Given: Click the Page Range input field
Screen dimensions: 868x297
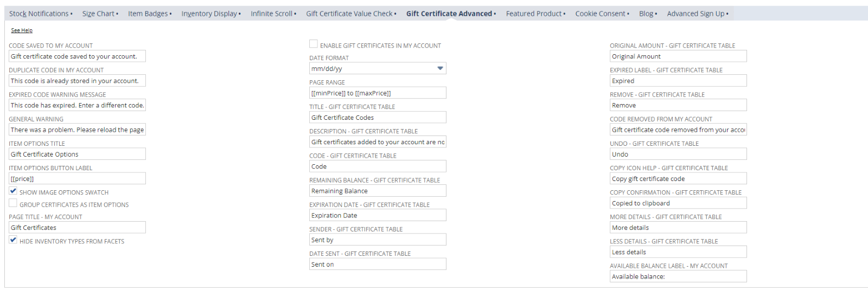Looking at the screenshot, I should coord(378,93).
